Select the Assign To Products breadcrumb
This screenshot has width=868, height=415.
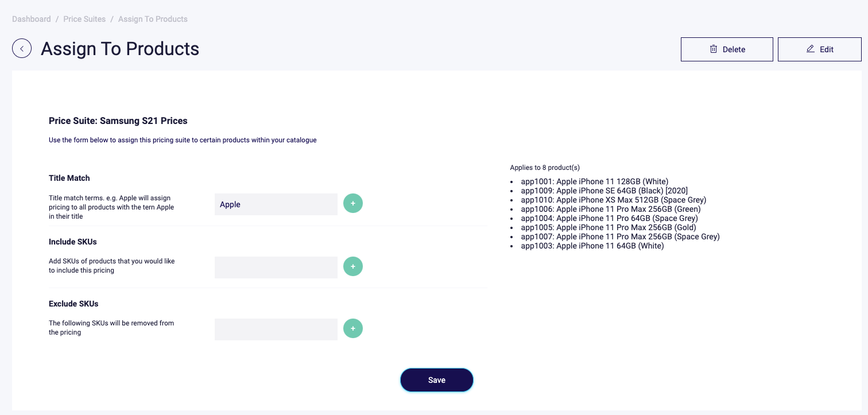pos(153,19)
